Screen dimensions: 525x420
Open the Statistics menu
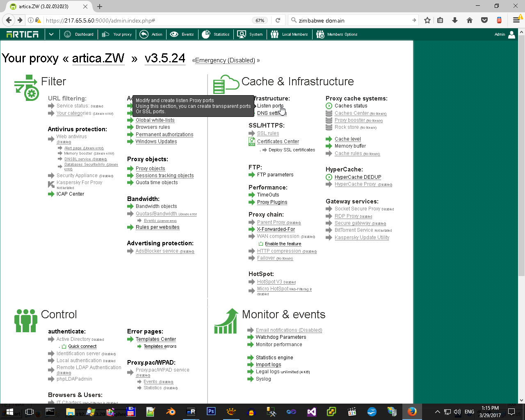click(x=216, y=34)
